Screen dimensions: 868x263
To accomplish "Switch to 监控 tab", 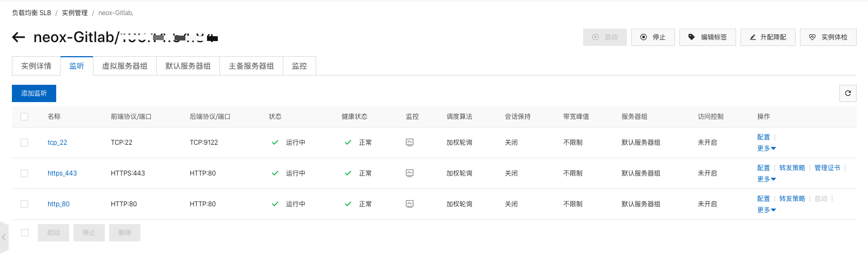I will [x=299, y=66].
